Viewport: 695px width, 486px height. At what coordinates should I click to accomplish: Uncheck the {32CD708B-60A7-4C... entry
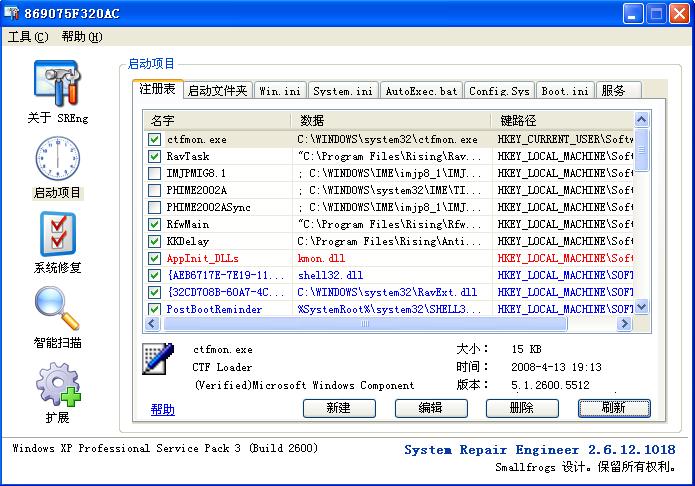154,292
